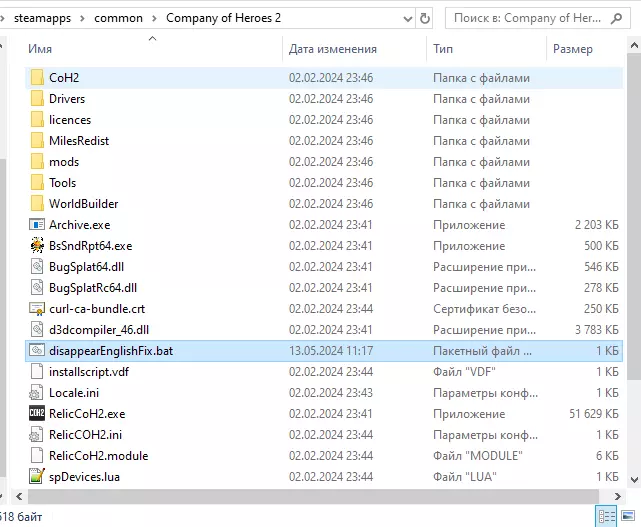The width and height of the screenshot is (641, 527).
Task: Click the Locale.ini settings file icon
Action: 36,392
